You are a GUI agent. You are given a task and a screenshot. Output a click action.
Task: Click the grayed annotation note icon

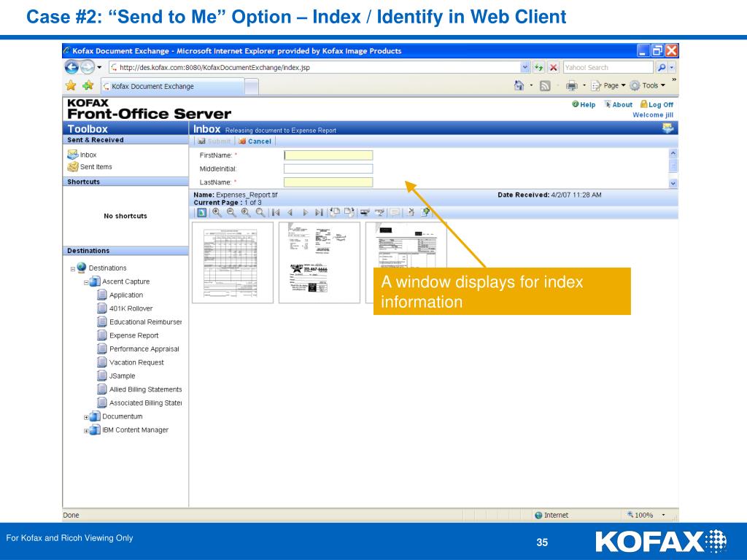pyautogui.click(x=395, y=212)
